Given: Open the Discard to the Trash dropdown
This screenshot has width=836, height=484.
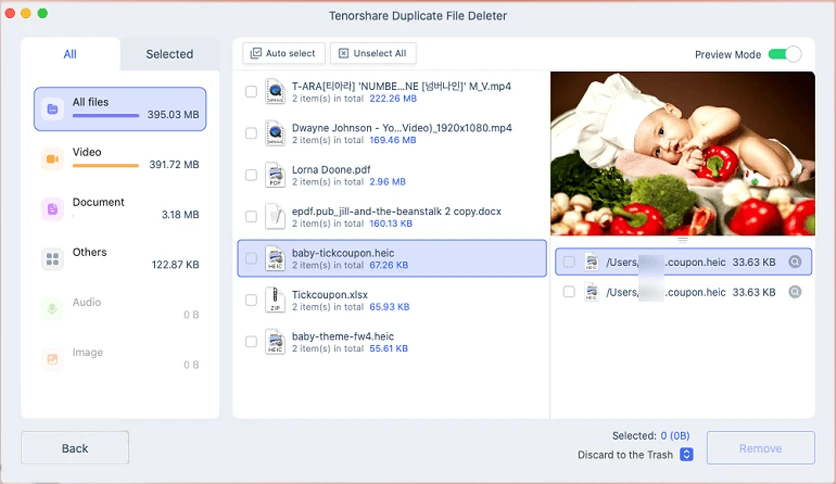Looking at the screenshot, I should tap(687, 455).
